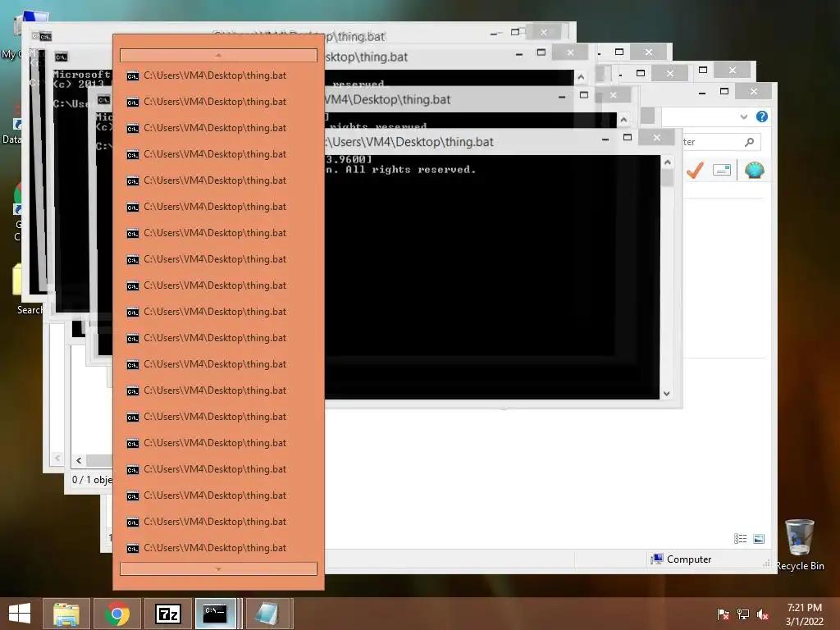Click inside the address bar field

click(699, 116)
